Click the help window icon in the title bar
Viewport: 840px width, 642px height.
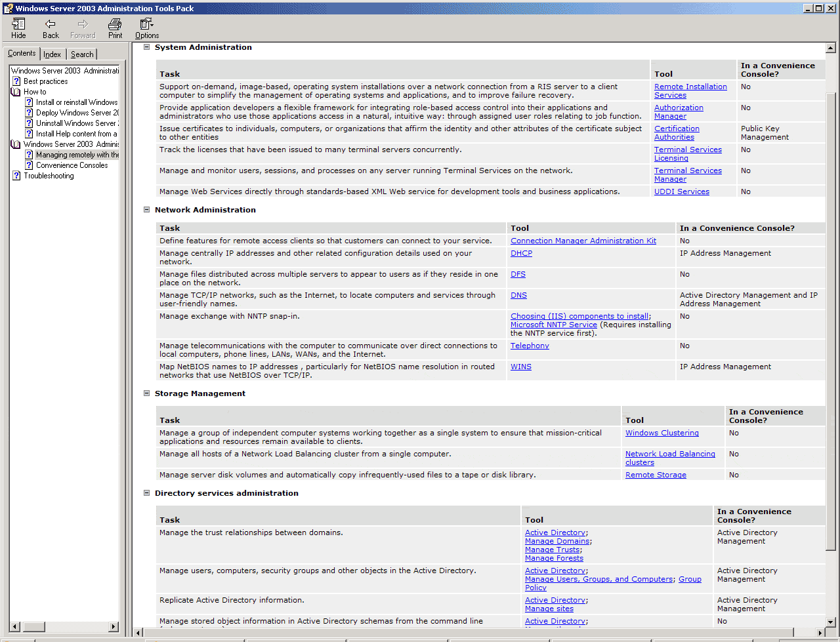click(8, 9)
